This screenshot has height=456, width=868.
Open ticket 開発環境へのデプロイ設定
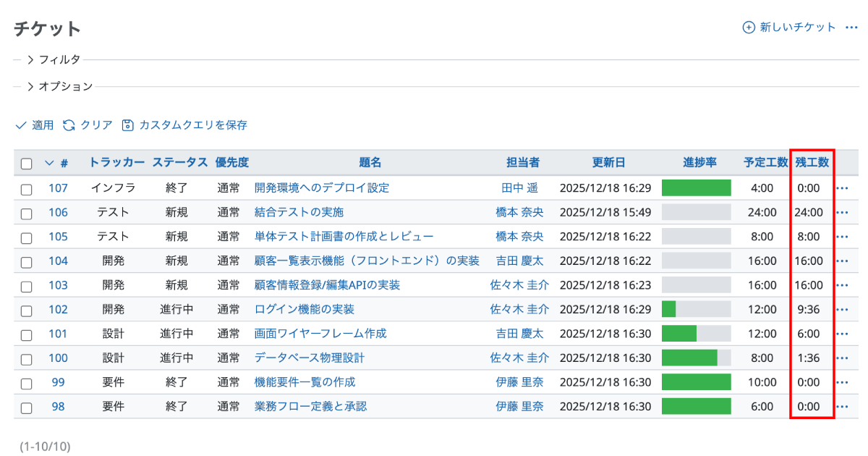[x=322, y=188]
